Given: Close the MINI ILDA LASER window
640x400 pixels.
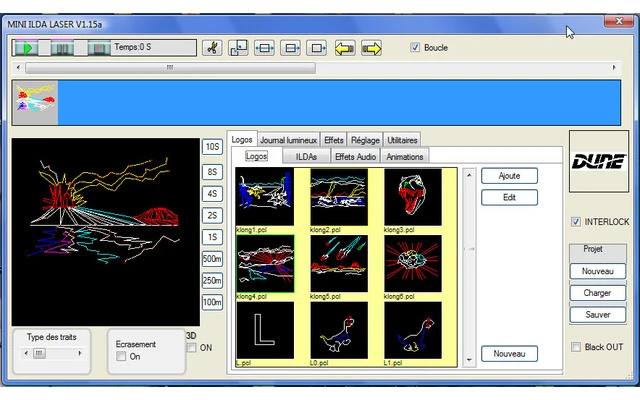Looking at the screenshot, I should [618, 21].
